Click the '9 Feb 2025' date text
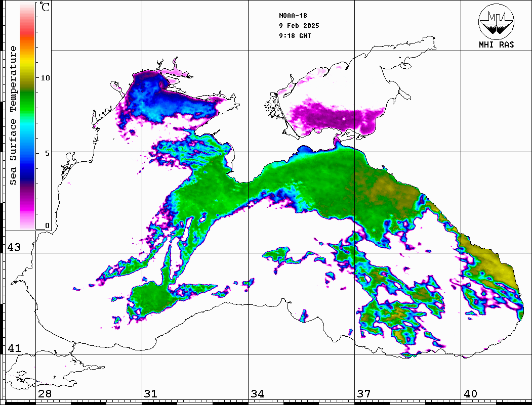 point(299,25)
